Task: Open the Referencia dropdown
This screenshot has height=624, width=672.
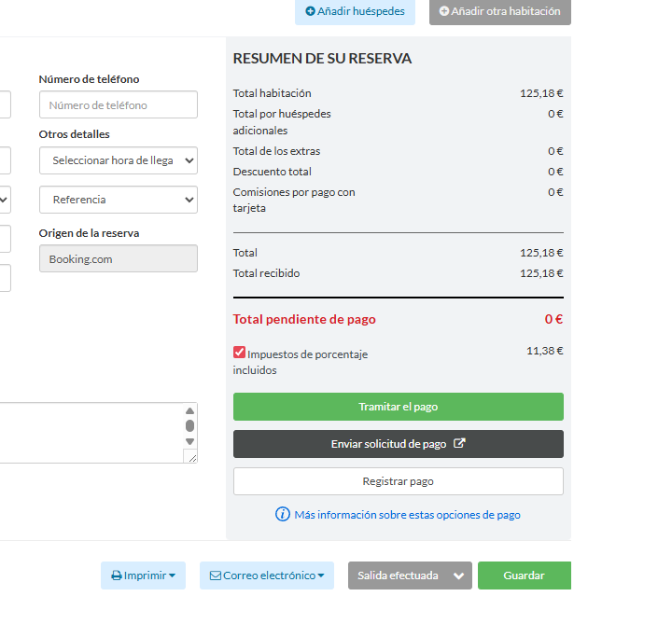Action: (119, 200)
